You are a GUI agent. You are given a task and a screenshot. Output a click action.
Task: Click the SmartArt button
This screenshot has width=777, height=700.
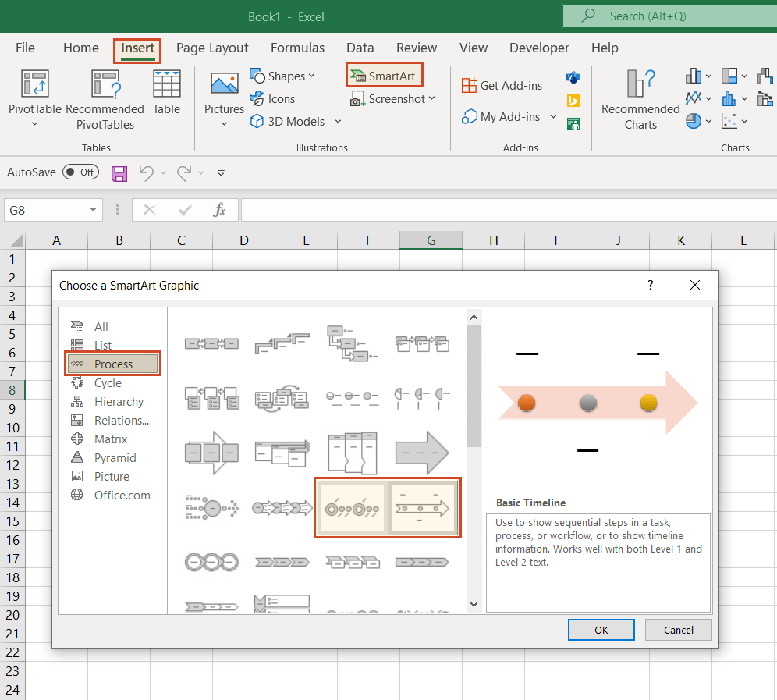pos(384,75)
